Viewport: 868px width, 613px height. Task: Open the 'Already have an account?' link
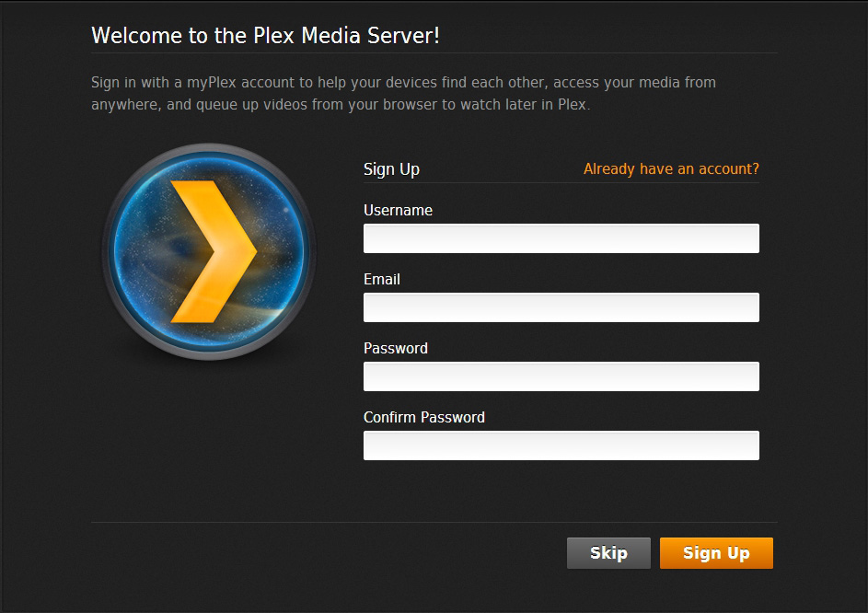(671, 169)
